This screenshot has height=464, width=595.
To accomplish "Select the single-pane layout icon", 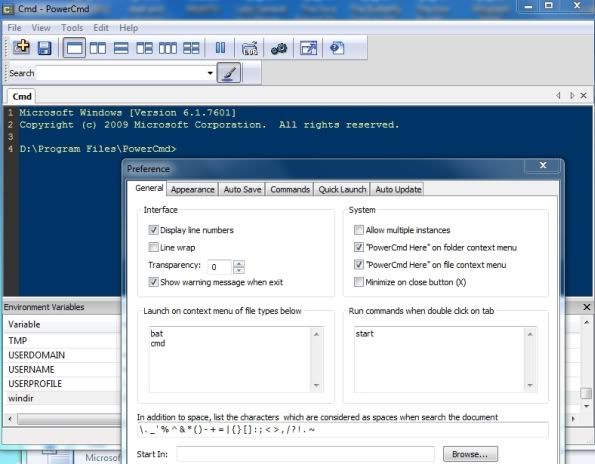I will (x=74, y=48).
